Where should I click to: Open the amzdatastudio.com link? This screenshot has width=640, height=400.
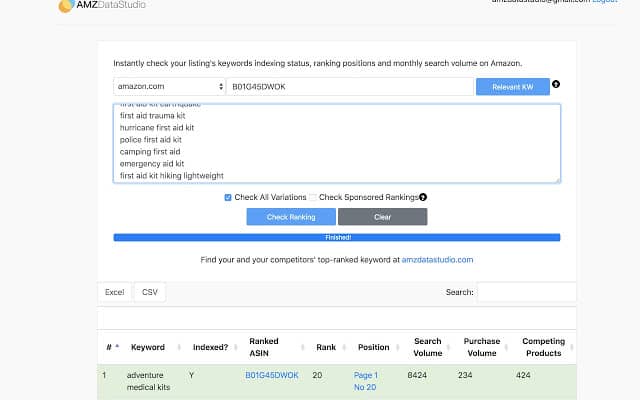437,260
